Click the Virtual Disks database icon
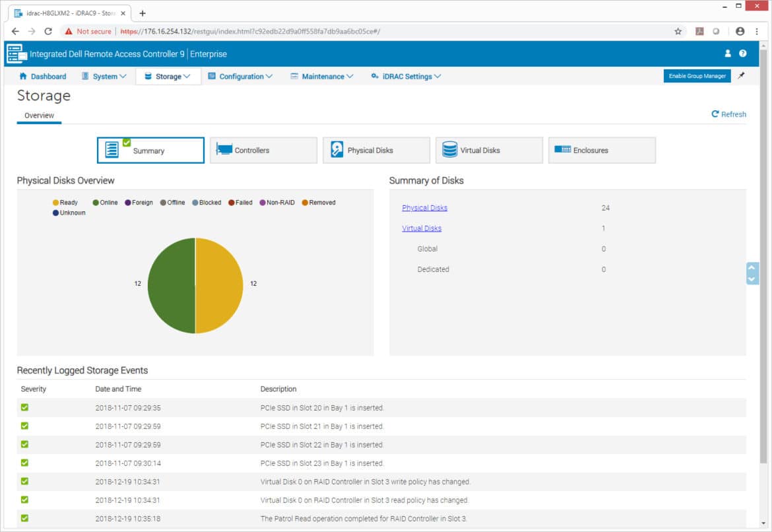 point(449,149)
